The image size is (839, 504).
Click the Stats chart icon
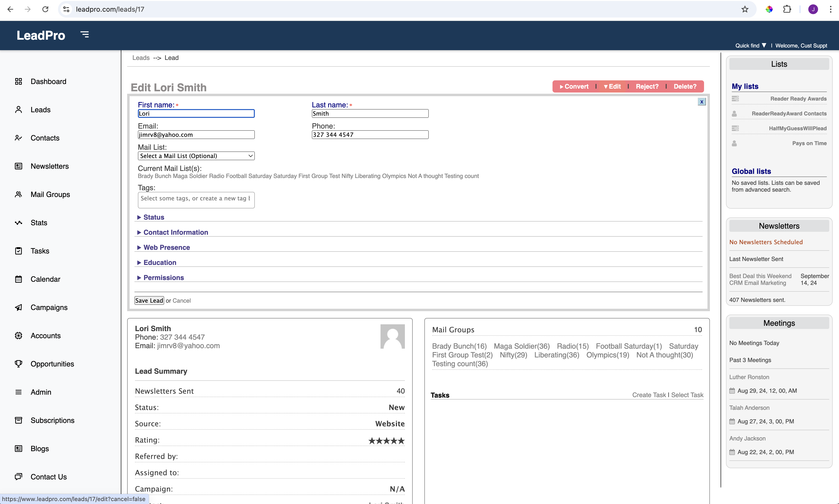pyautogui.click(x=18, y=223)
